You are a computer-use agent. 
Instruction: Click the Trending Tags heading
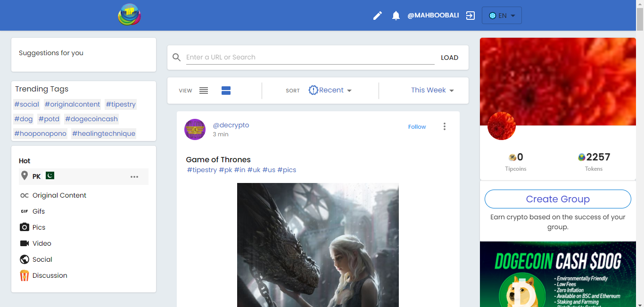[x=41, y=89]
